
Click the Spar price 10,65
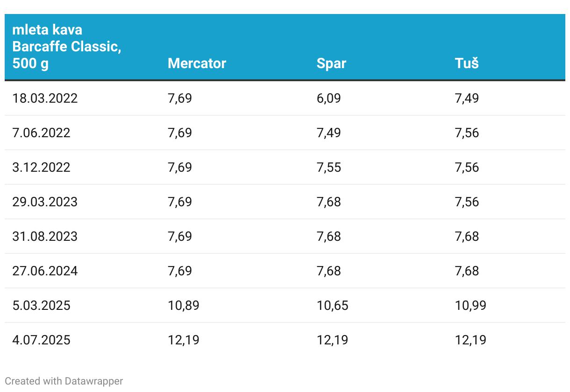[332, 306]
